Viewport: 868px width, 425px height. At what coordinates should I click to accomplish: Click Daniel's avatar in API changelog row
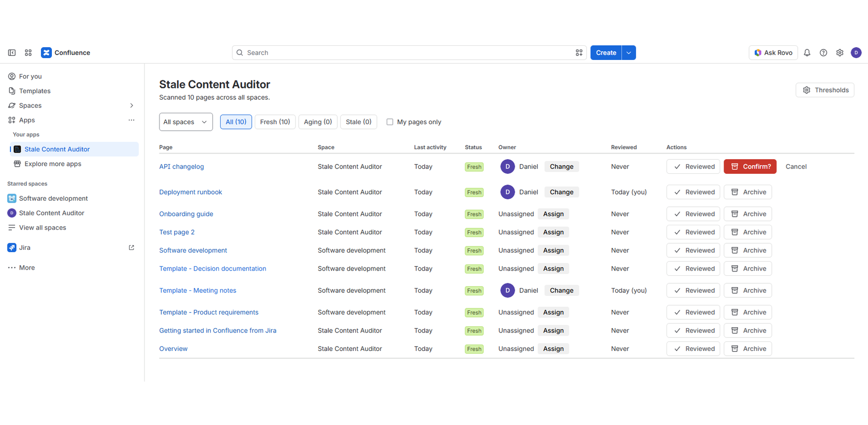(508, 167)
